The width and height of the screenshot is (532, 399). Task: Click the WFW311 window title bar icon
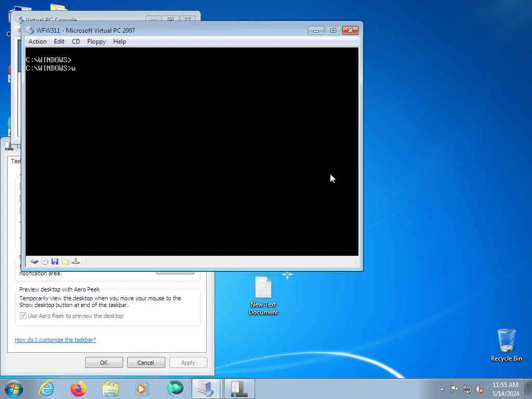click(30, 30)
